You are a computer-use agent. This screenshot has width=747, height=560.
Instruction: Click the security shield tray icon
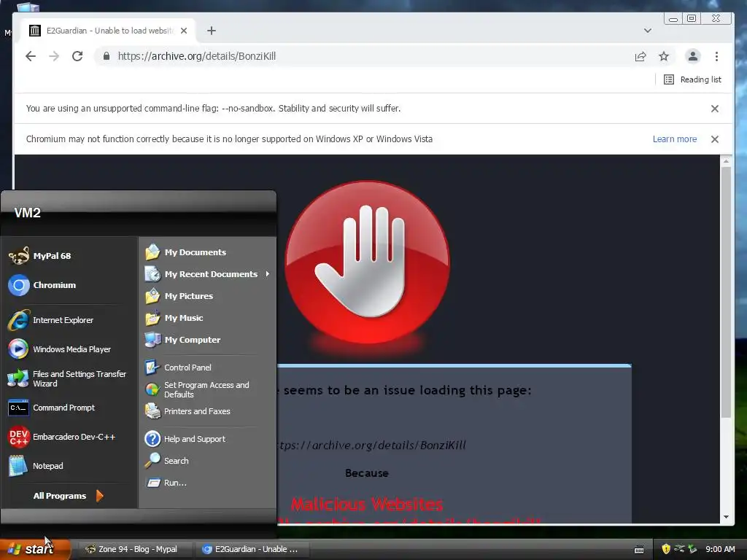point(666,549)
